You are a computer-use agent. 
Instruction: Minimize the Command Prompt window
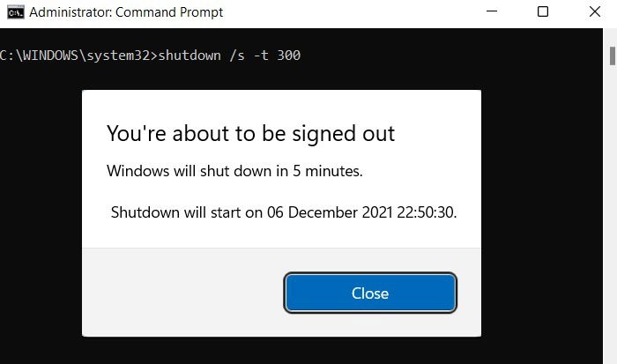point(492,11)
